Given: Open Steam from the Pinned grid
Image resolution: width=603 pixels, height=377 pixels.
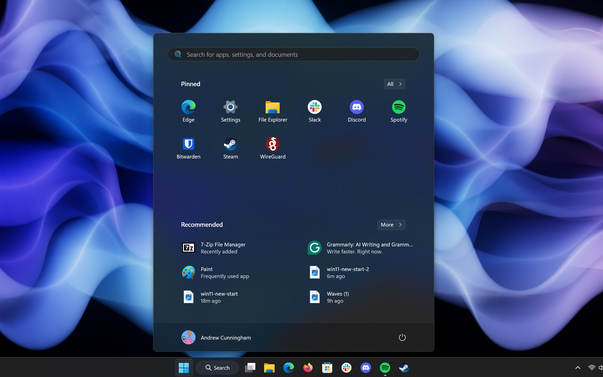Looking at the screenshot, I should 230,148.
